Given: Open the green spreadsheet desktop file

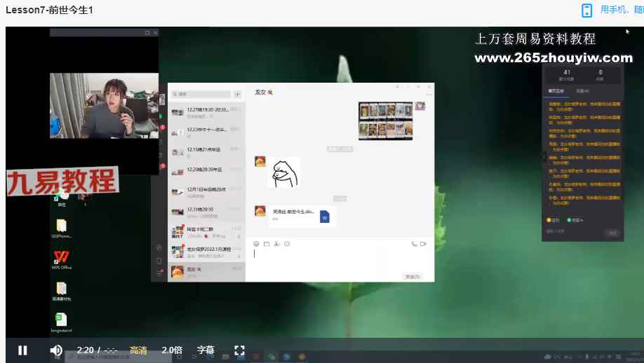Looking at the screenshot, I should [61, 322].
